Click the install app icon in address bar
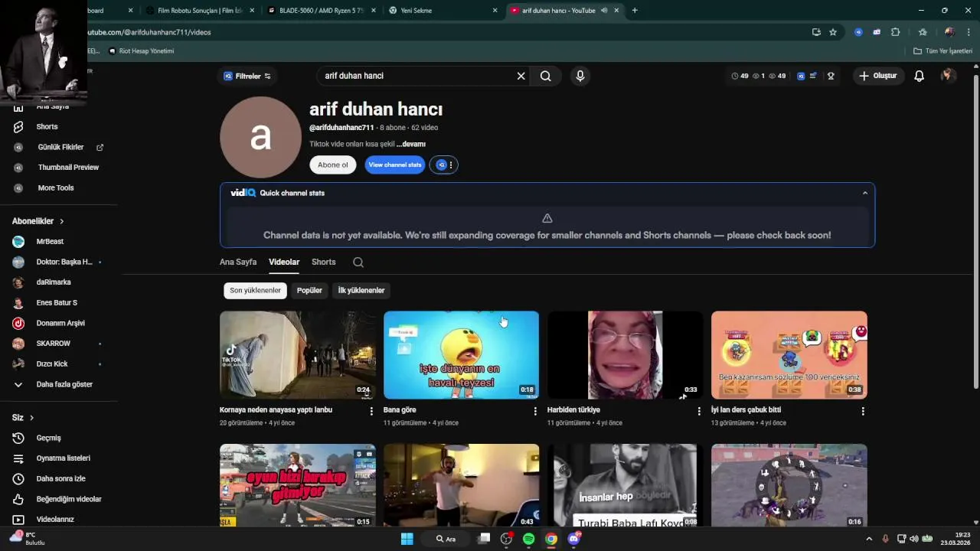 click(x=816, y=32)
